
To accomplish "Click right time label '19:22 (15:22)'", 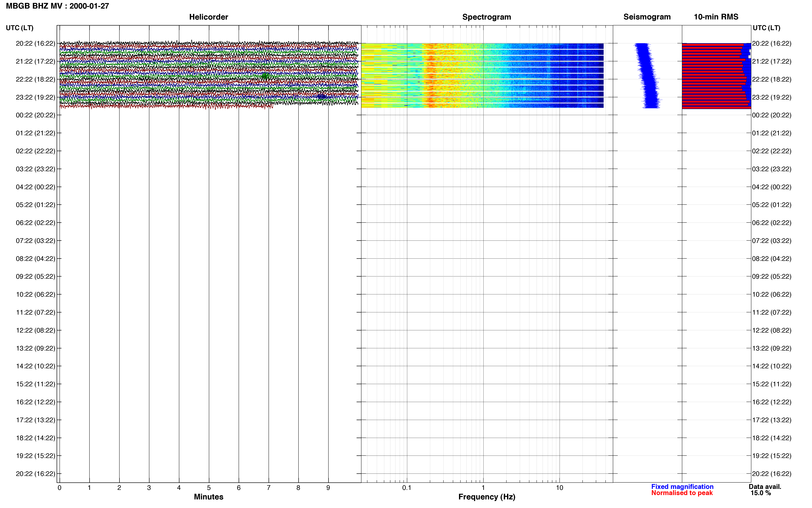I will coord(772,456).
